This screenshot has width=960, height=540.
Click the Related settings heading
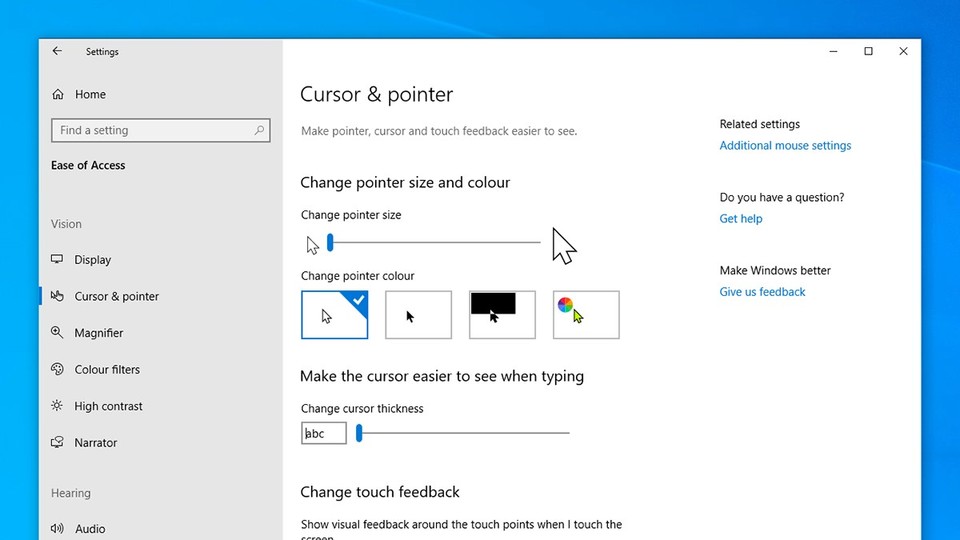(x=759, y=124)
